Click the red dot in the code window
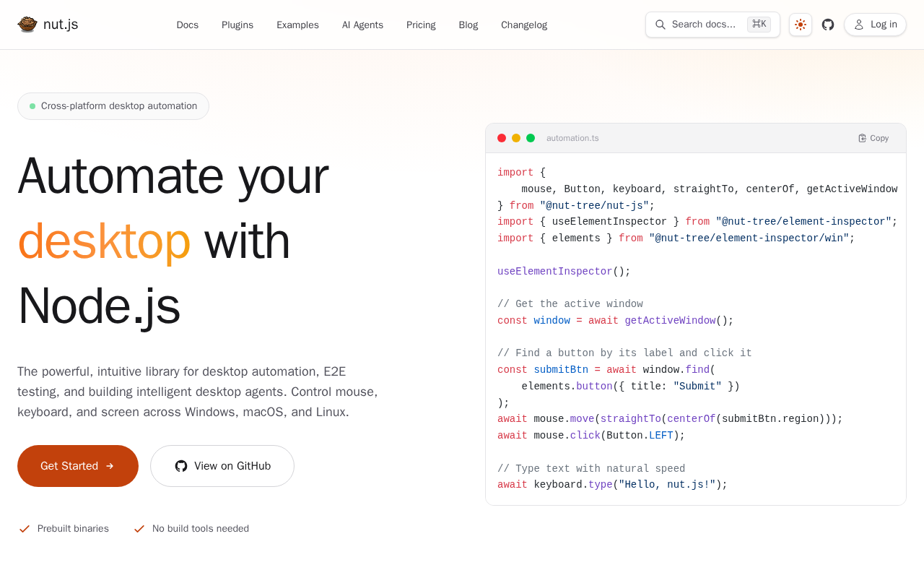The image size is (924, 578). pyautogui.click(x=502, y=138)
